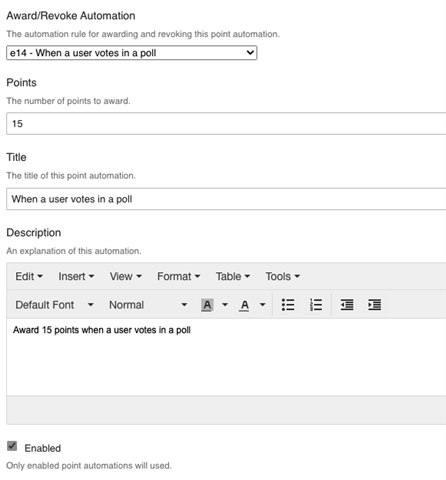Screen dimensions: 446x480
Task: Click the bulleted list icon
Action: 288,305
